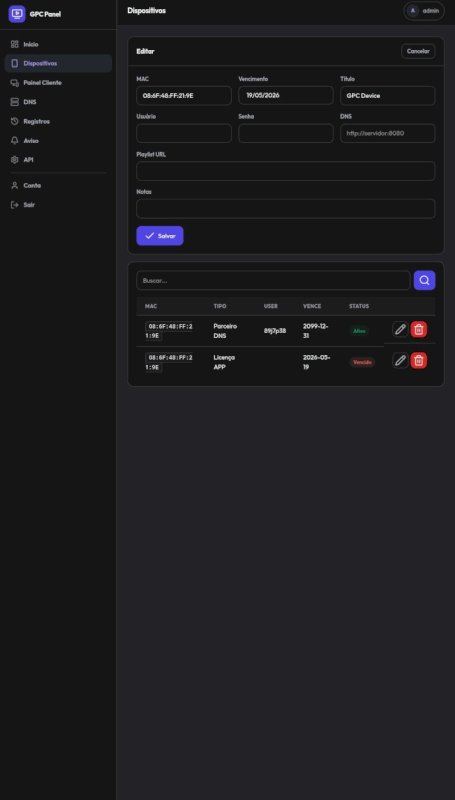Open the Início dashboard icon in sidebar
This screenshot has height=800, width=455.
click(x=15, y=44)
